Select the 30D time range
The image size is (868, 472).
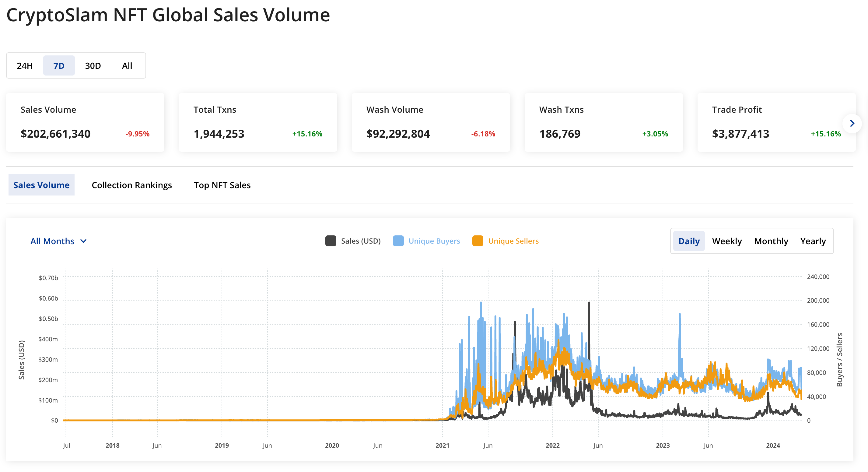coord(93,66)
